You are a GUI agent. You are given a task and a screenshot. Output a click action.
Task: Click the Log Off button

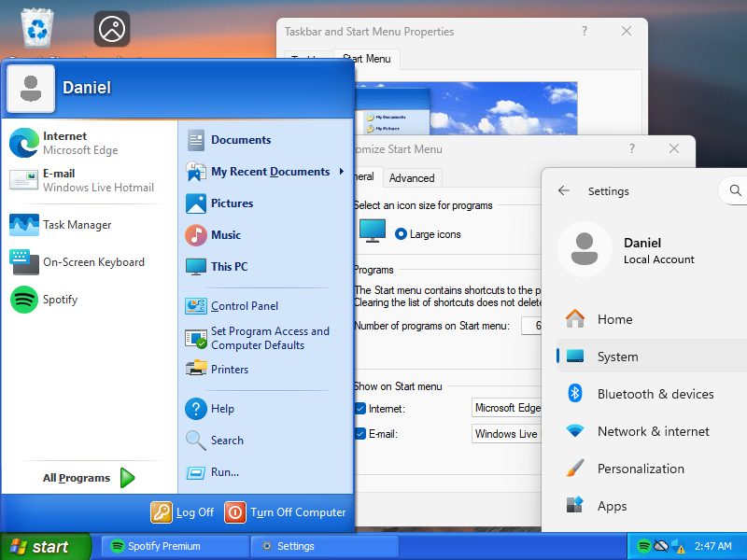[182, 512]
